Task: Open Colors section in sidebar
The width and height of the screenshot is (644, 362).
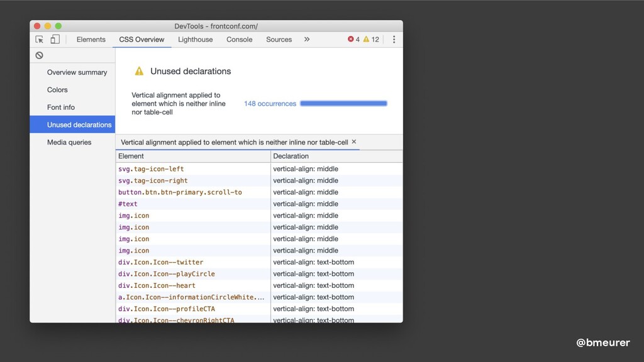Action: 72,90
